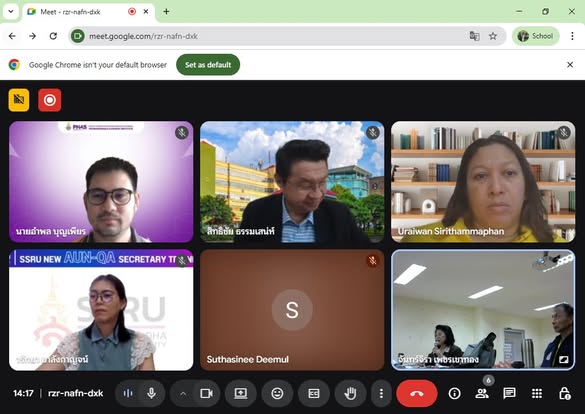Expand video settings chevron arrow
The height and width of the screenshot is (414, 585).
(183, 393)
